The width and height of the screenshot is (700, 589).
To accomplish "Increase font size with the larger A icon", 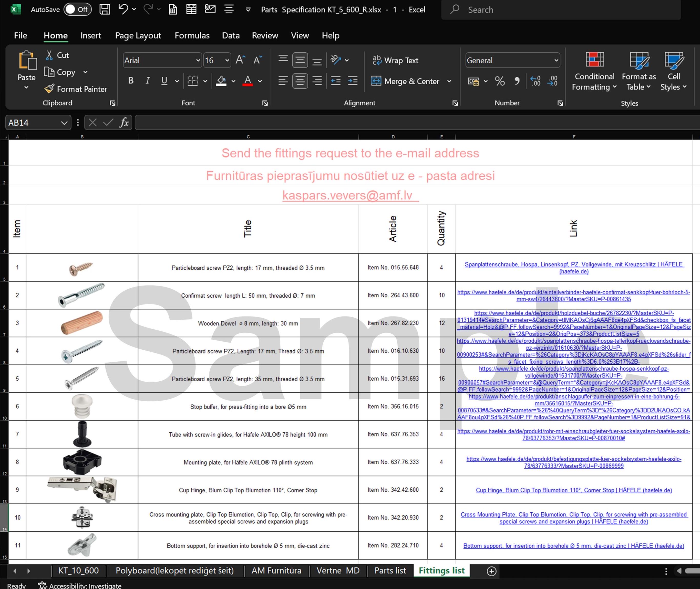I will pyautogui.click(x=241, y=60).
